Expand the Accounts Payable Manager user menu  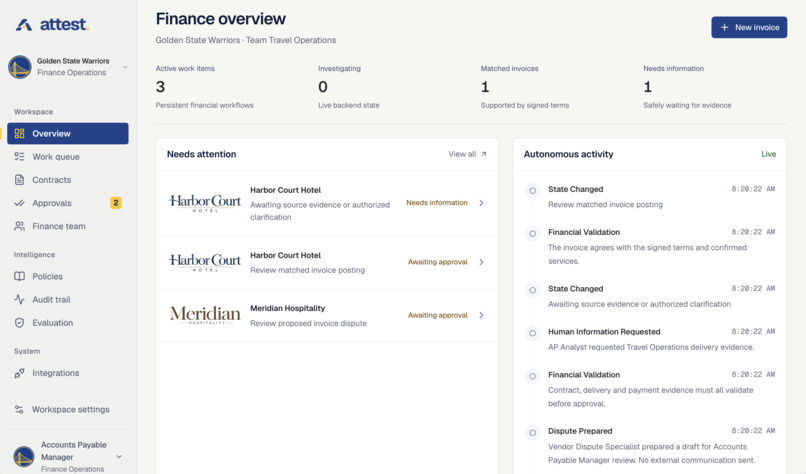[x=119, y=457]
